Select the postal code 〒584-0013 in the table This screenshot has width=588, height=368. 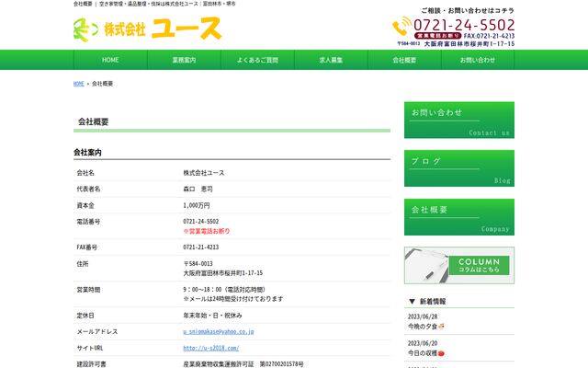(198, 264)
